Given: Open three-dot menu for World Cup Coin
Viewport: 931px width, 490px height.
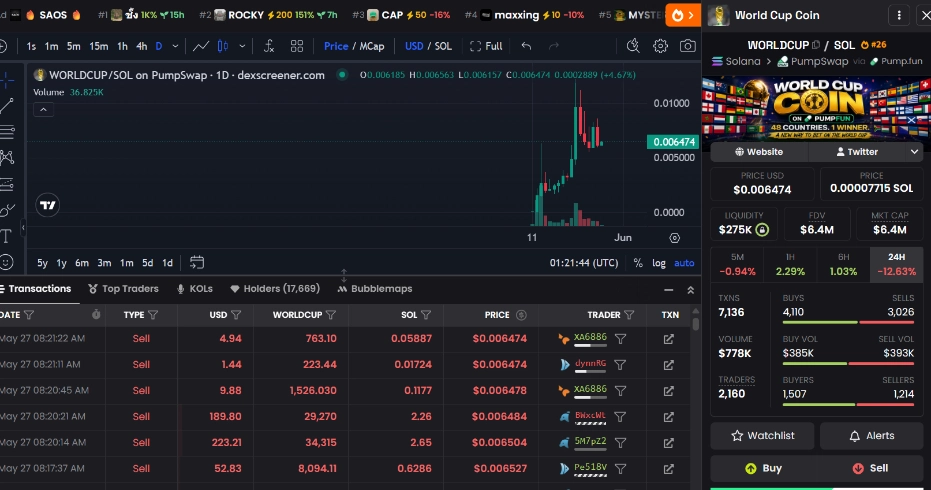Looking at the screenshot, I should (899, 15).
